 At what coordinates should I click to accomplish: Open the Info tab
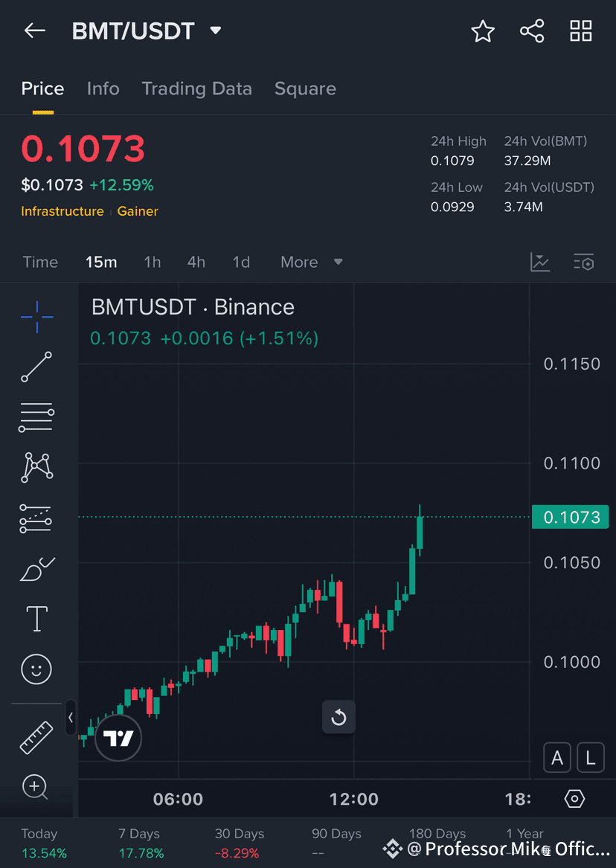coord(103,89)
